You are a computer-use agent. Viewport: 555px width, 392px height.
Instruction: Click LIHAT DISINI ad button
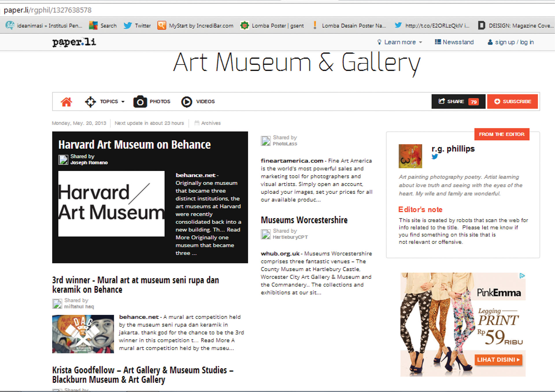498,360
